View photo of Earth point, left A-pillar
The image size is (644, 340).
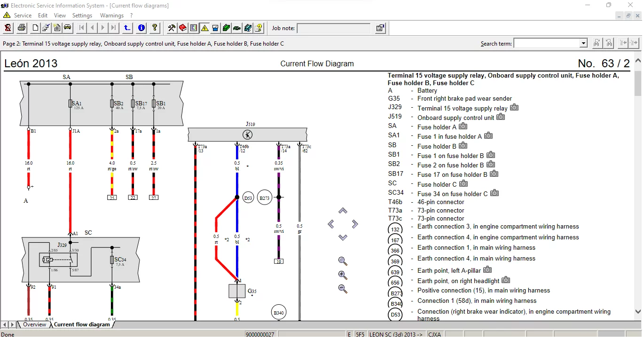tap(487, 270)
